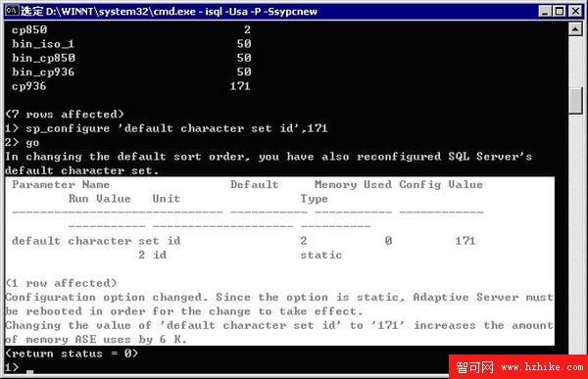Image resolution: width=588 pixels, height=379 pixels.
Task: Click the 'be rebooted in order' line
Action: point(184,311)
